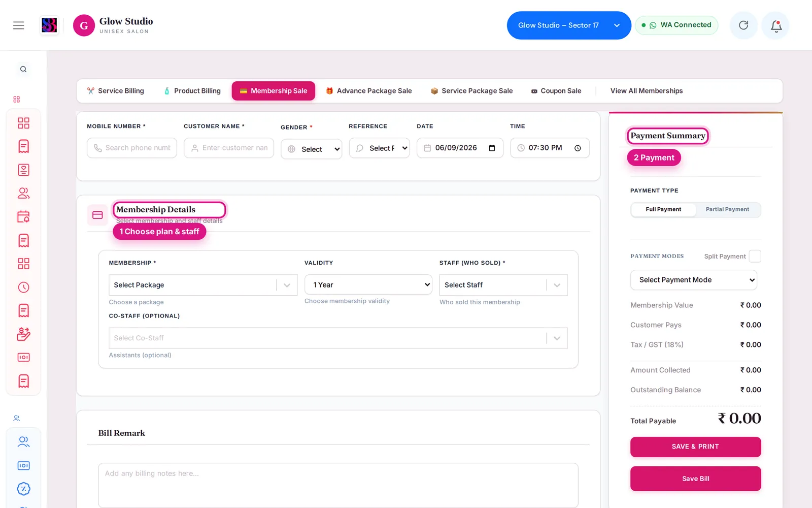Open the Reference dropdown
Image resolution: width=812 pixels, height=508 pixels.
tap(380, 148)
